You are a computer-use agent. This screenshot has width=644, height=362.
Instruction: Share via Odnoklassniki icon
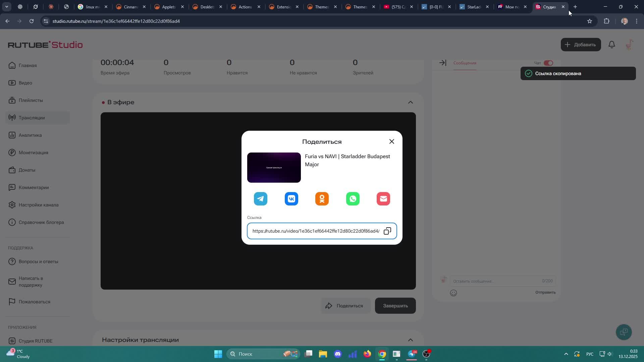322,199
